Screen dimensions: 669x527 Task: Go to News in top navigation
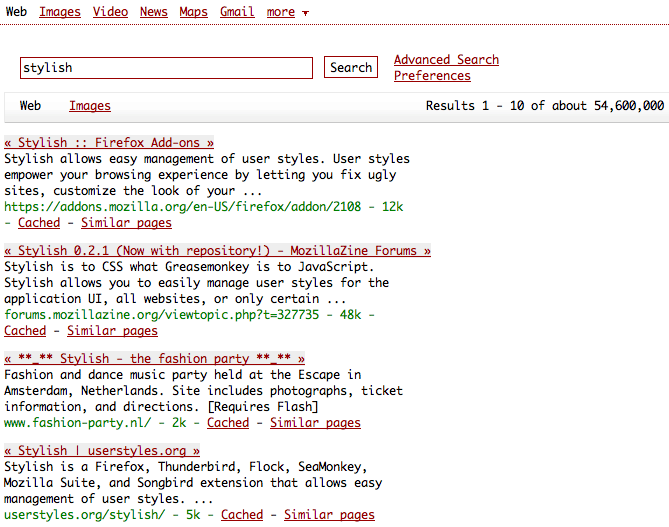point(154,12)
